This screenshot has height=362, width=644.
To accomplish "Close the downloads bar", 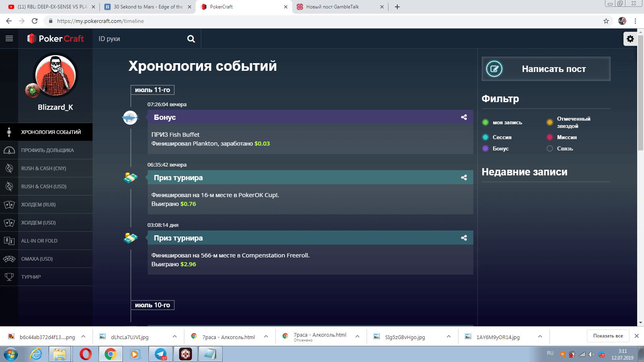I will 637,336.
